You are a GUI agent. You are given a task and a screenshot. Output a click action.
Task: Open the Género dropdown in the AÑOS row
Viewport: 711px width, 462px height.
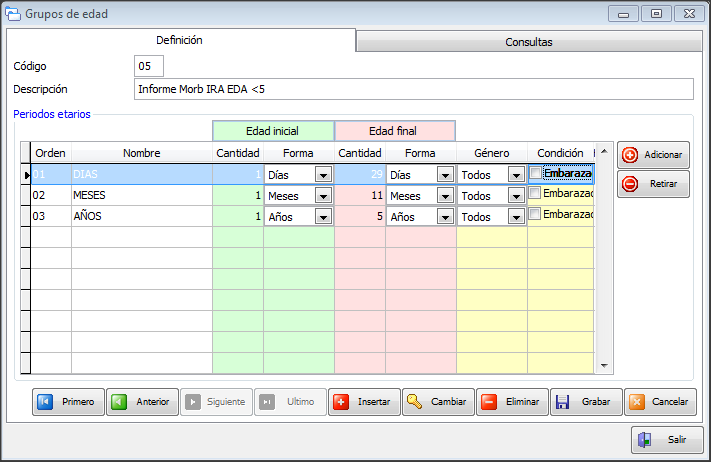pos(516,217)
